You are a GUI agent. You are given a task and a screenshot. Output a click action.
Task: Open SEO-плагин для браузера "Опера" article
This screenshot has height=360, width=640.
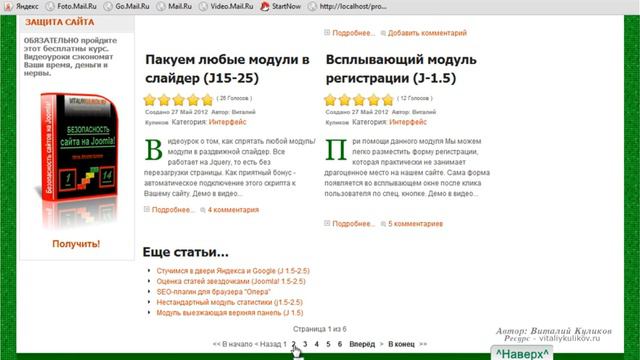click(213, 292)
